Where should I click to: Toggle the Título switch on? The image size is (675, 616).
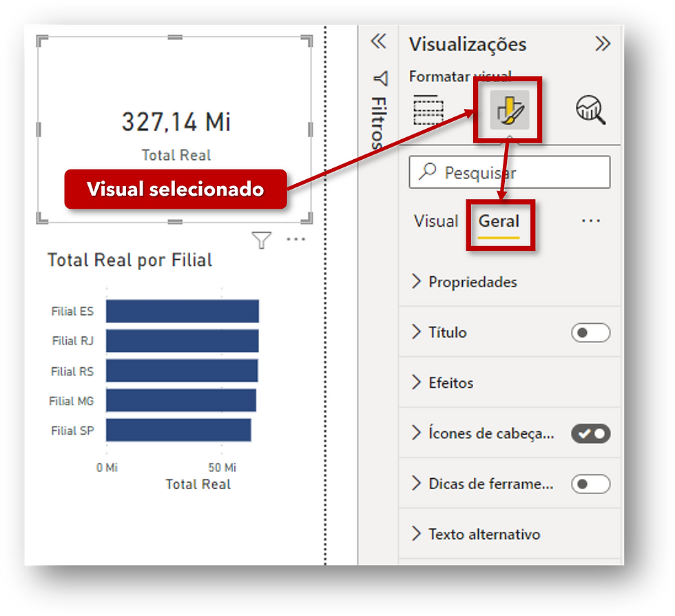(x=591, y=333)
